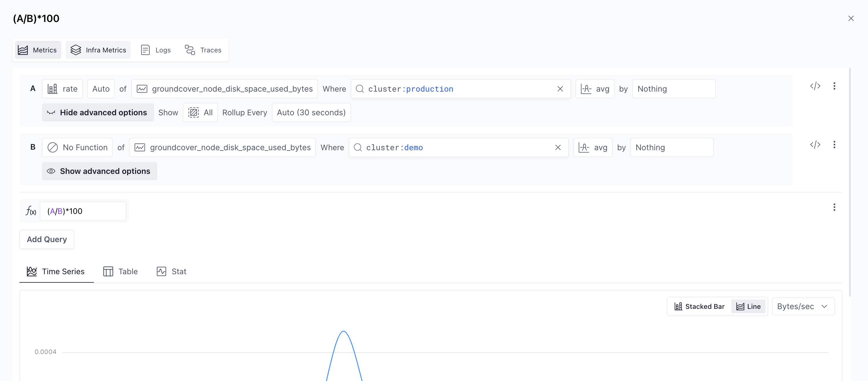Click the (A/B)*100 formula field
The height and width of the screenshot is (381, 868).
click(x=83, y=211)
